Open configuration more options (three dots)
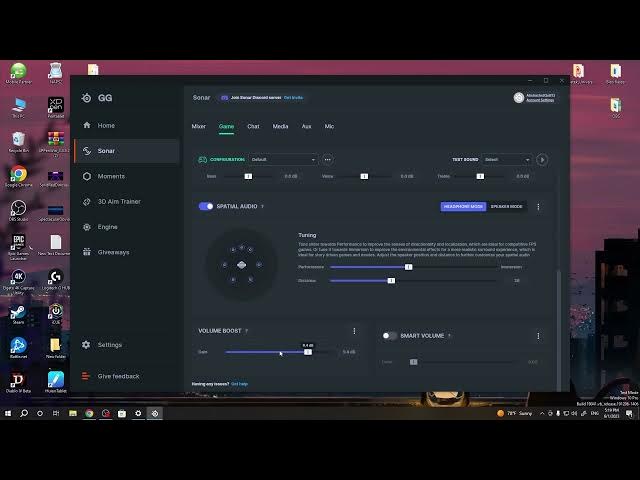The height and width of the screenshot is (480, 640). [x=327, y=160]
